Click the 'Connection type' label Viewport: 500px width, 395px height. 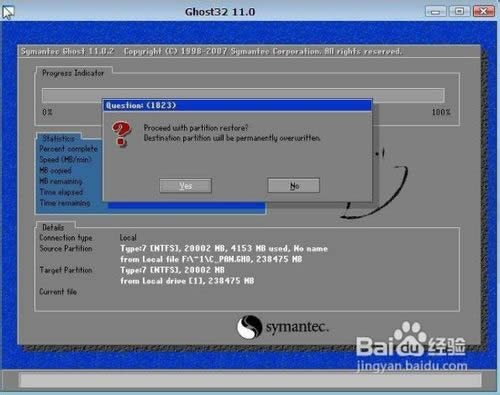pos(66,238)
